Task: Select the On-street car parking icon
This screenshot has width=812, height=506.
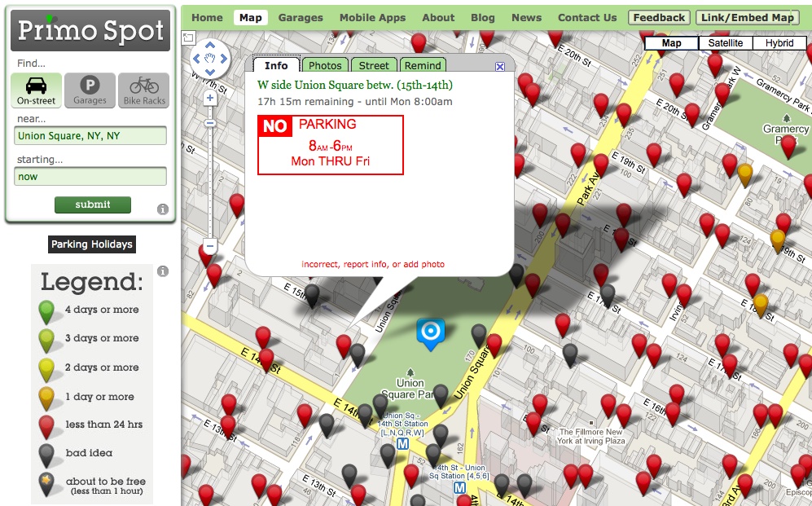Action: tap(37, 90)
